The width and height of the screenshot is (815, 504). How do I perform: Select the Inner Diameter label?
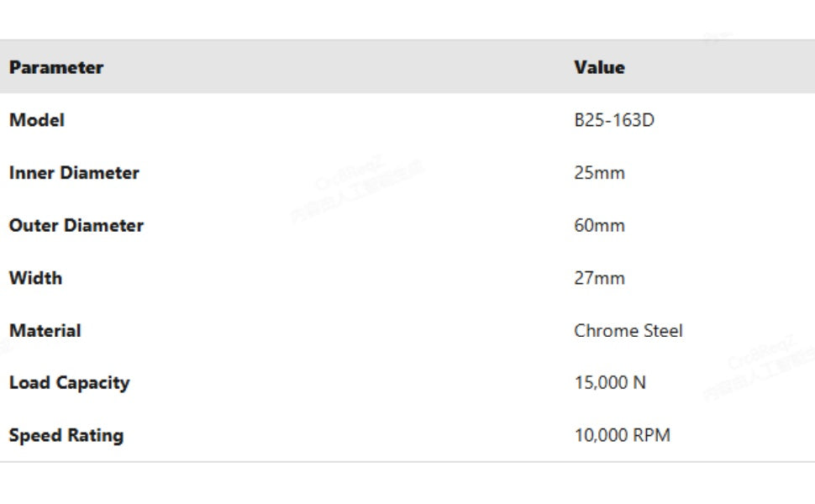(74, 173)
